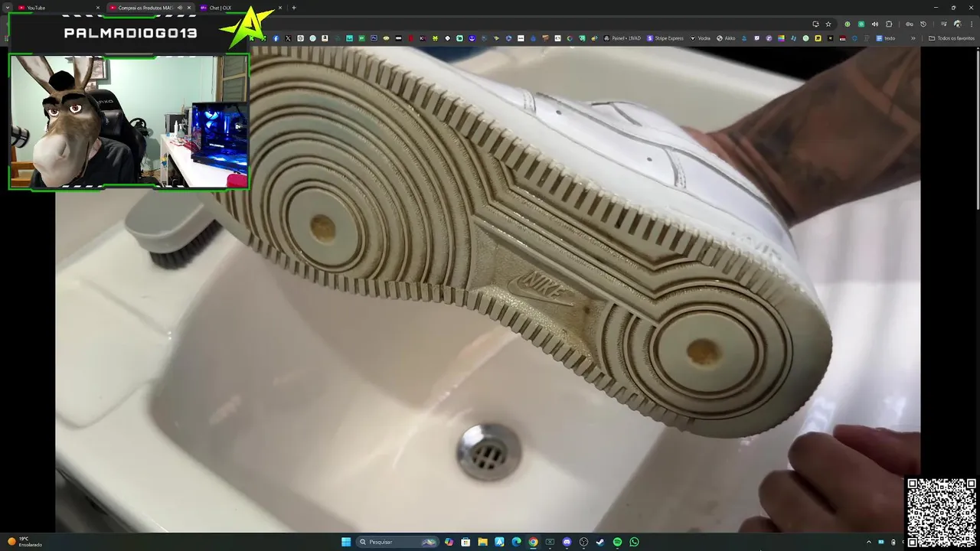
Task: Open the browser profile avatar
Action: 957,24
